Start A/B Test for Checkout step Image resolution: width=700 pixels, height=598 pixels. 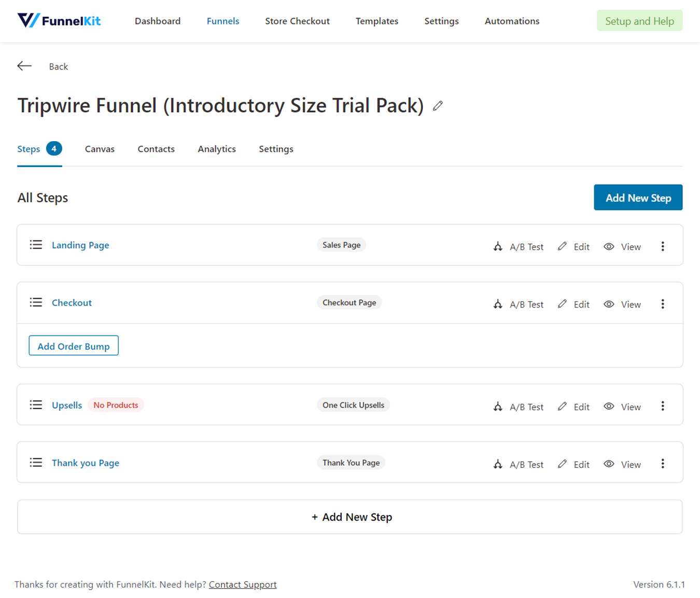[x=518, y=304]
